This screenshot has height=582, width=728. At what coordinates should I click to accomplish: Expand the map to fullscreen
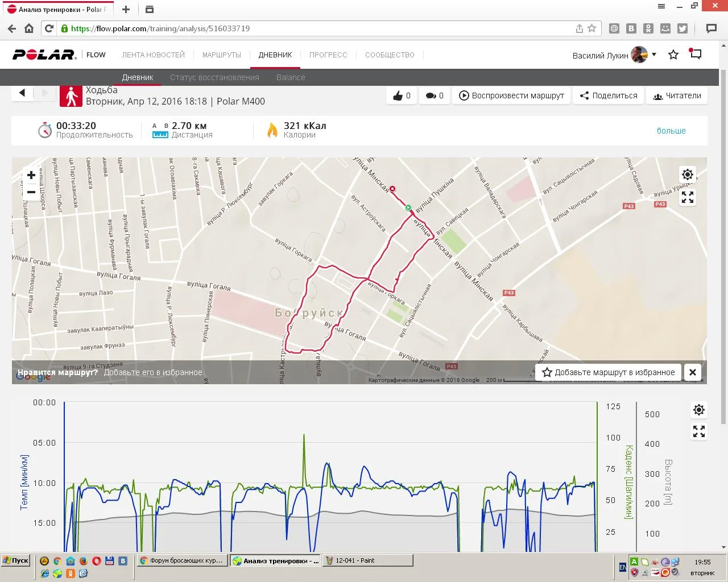[x=688, y=197]
